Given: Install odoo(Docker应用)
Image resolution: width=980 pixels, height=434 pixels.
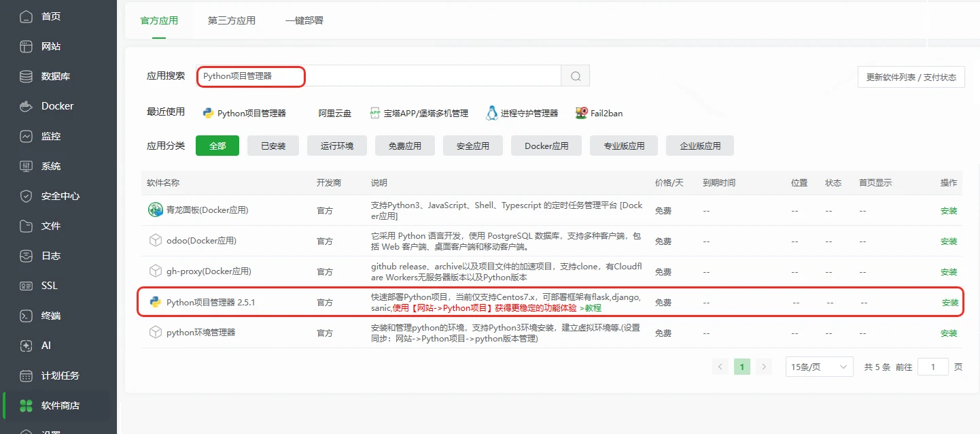Looking at the screenshot, I should [x=949, y=241].
